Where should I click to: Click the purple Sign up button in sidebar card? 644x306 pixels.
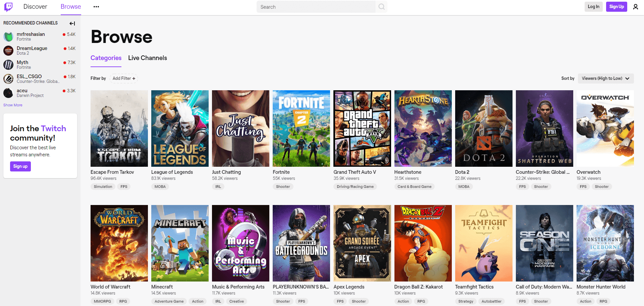point(20,166)
